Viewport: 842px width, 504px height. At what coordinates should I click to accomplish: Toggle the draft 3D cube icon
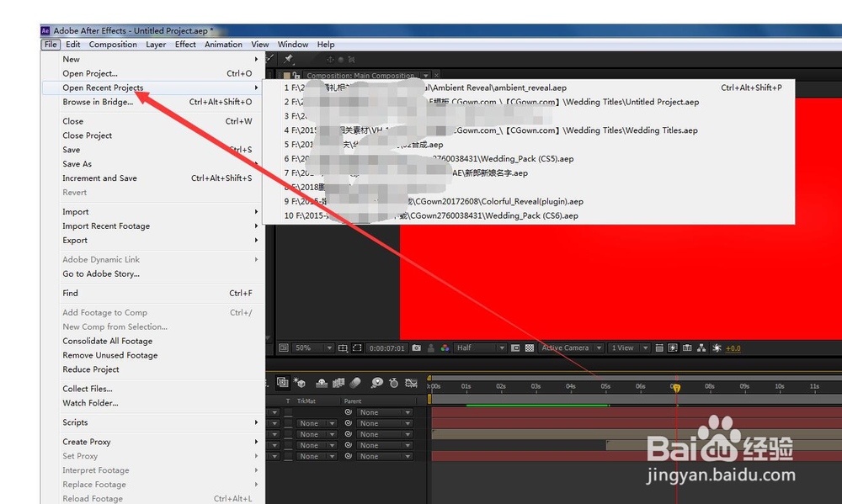point(300,383)
